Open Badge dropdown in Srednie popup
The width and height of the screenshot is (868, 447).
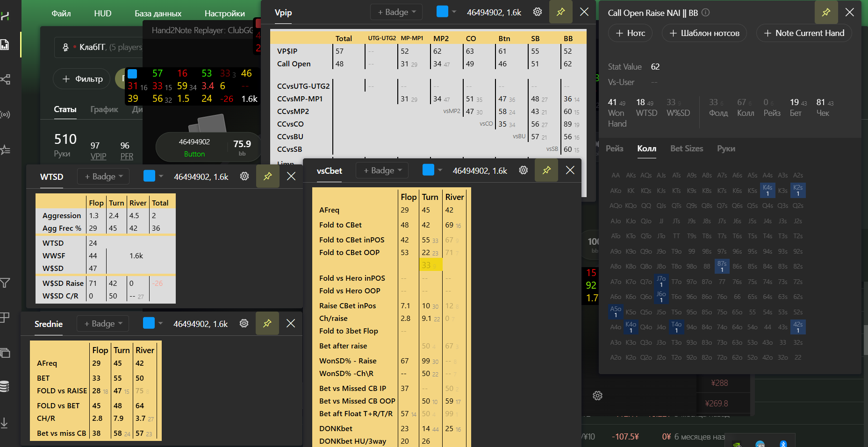pyautogui.click(x=103, y=323)
